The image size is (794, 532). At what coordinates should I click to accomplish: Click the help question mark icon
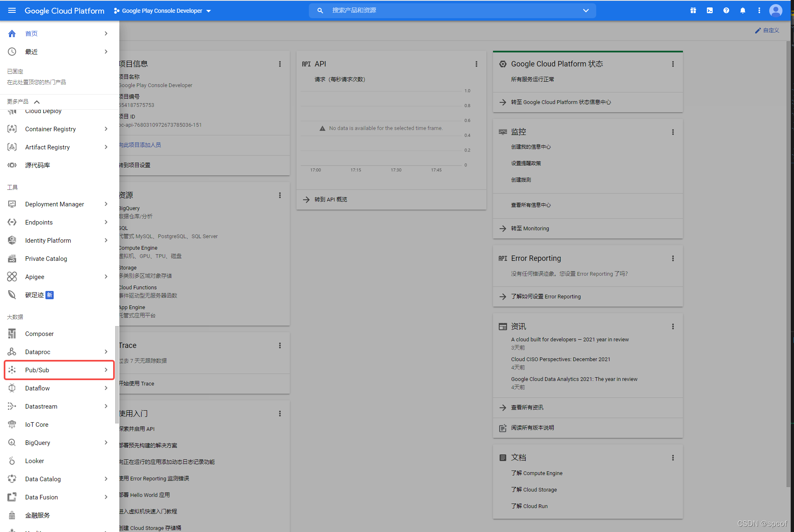(x=726, y=10)
